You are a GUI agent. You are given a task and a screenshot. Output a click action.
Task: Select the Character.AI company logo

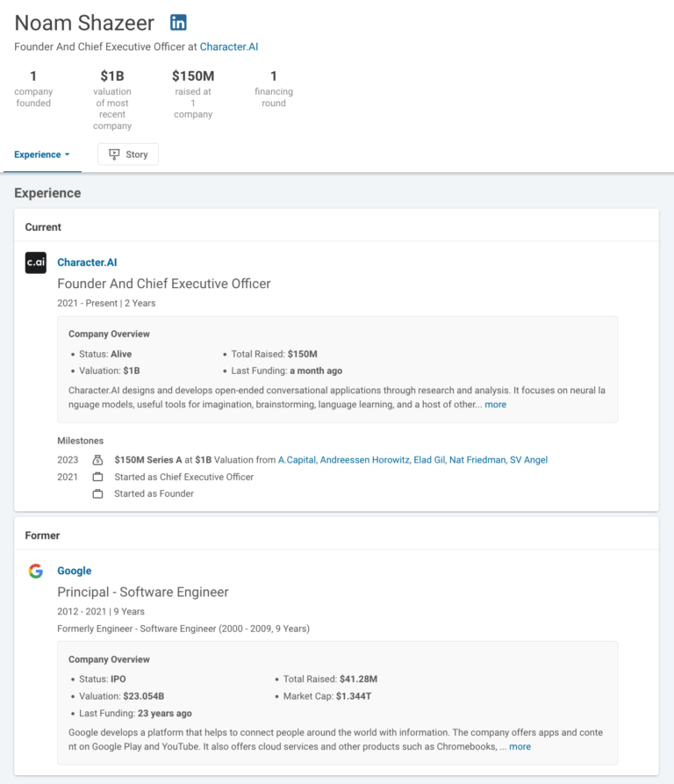[x=35, y=262]
